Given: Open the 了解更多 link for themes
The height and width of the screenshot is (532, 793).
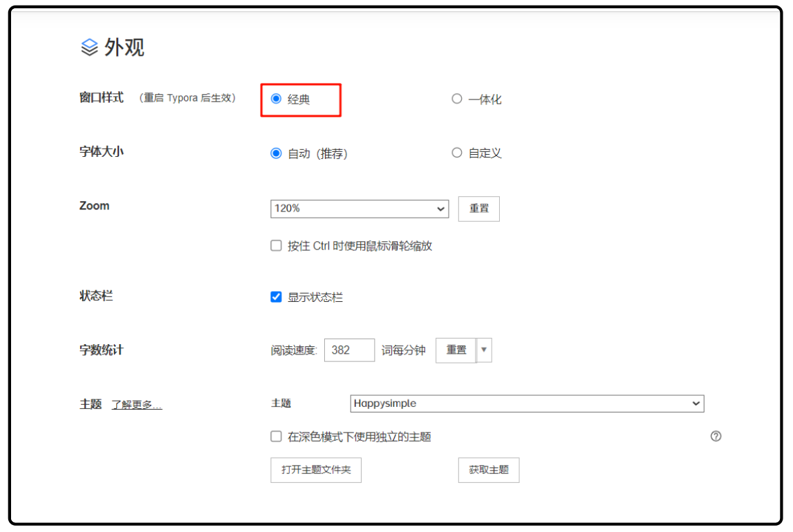Looking at the screenshot, I should point(136,405).
